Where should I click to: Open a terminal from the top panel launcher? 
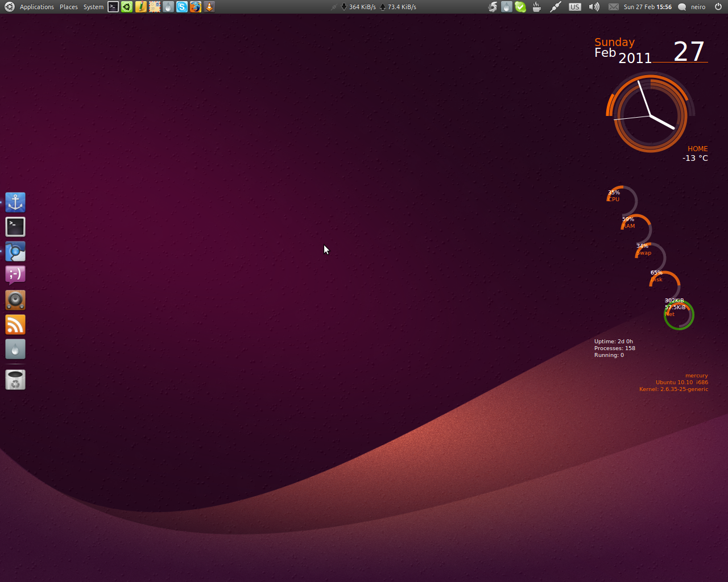113,7
